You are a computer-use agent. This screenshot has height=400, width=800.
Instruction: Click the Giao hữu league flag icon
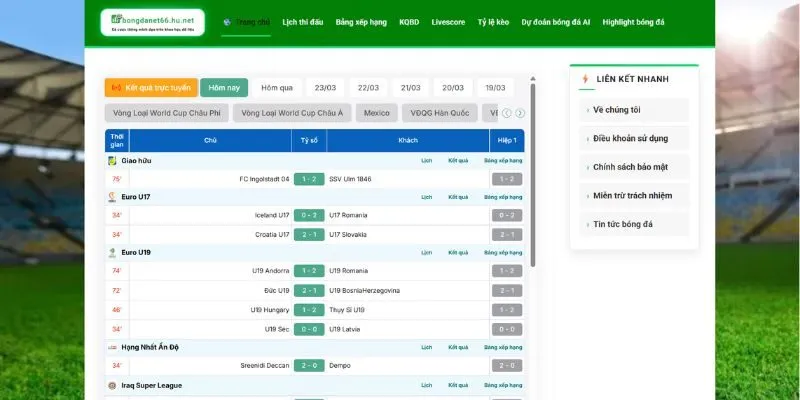(112, 161)
